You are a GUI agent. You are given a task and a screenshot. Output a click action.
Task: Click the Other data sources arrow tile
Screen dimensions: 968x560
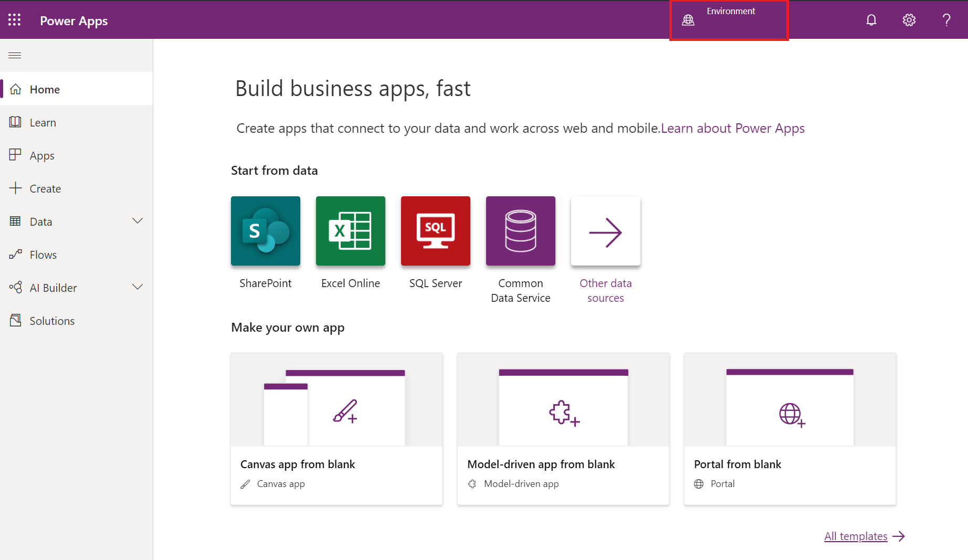tap(606, 231)
